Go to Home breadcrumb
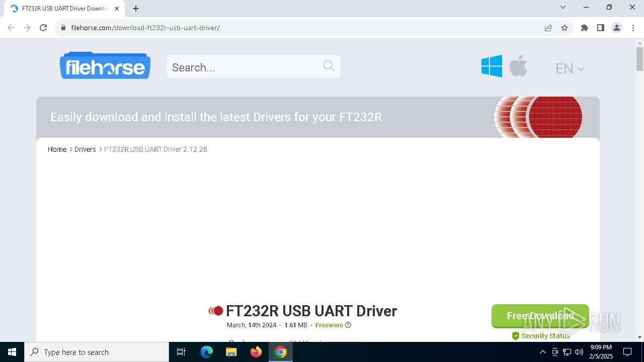This screenshot has height=362, width=644. click(x=57, y=149)
